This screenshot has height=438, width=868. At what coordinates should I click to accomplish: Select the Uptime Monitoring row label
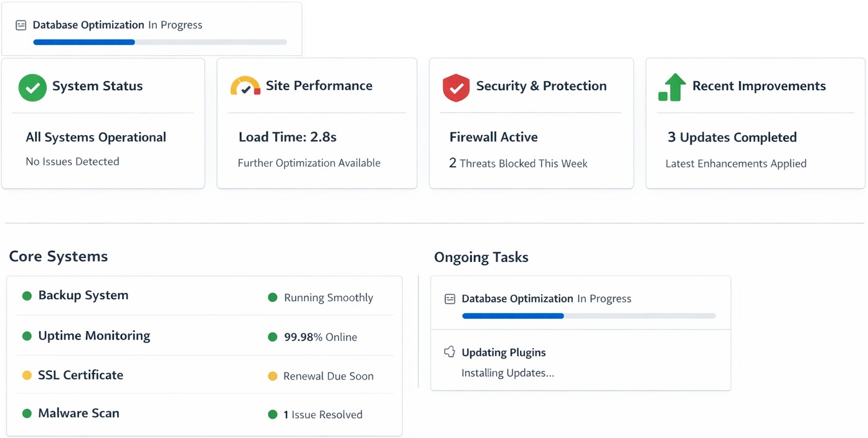click(x=94, y=336)
